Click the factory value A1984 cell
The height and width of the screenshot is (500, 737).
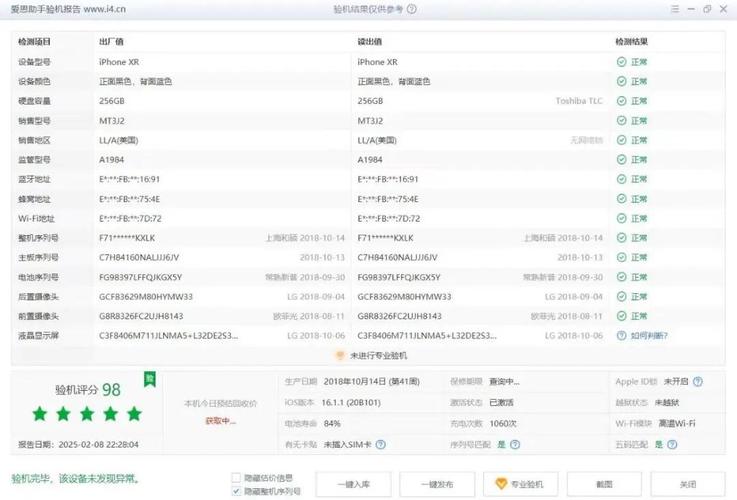(111, 160)
